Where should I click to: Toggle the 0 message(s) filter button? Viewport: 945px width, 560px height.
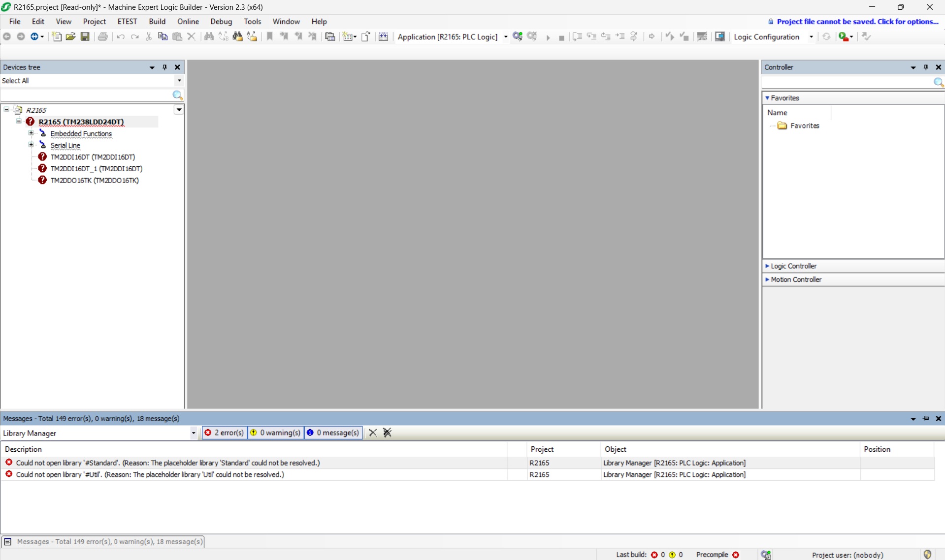(333, 433)
